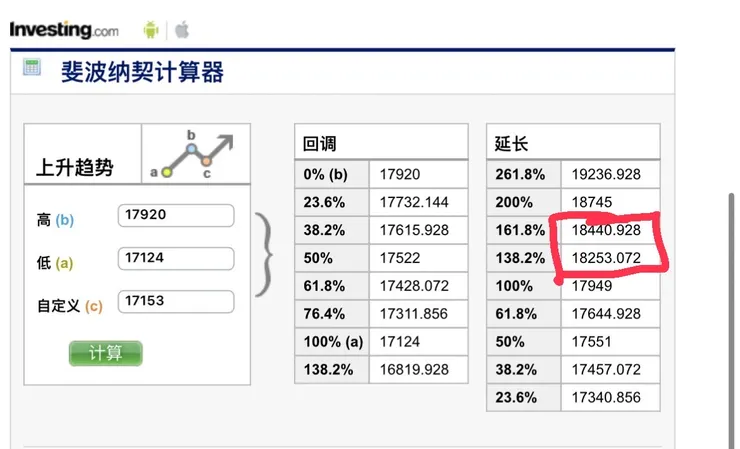Image resolution: width=740 pixels, height=449 pixels.
Task: Focus the 高 (b) input field
Action: click(x=176, y=215)
